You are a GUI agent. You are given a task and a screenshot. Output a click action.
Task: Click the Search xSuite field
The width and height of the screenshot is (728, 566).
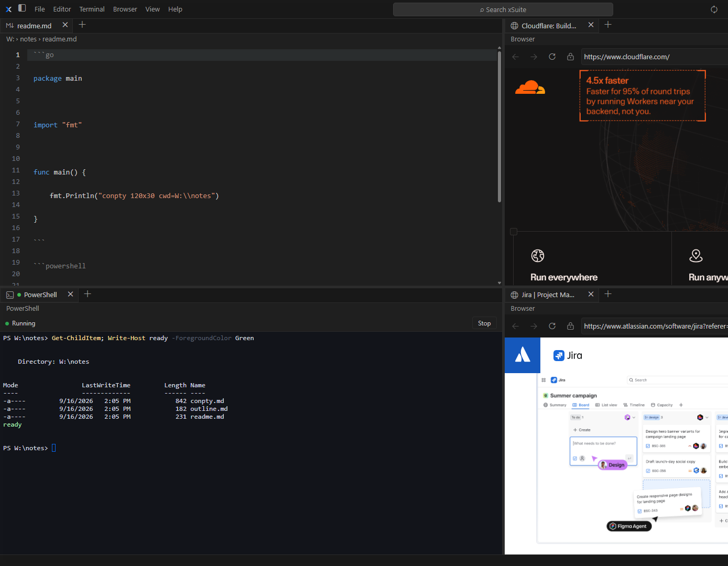coord(503,9)
